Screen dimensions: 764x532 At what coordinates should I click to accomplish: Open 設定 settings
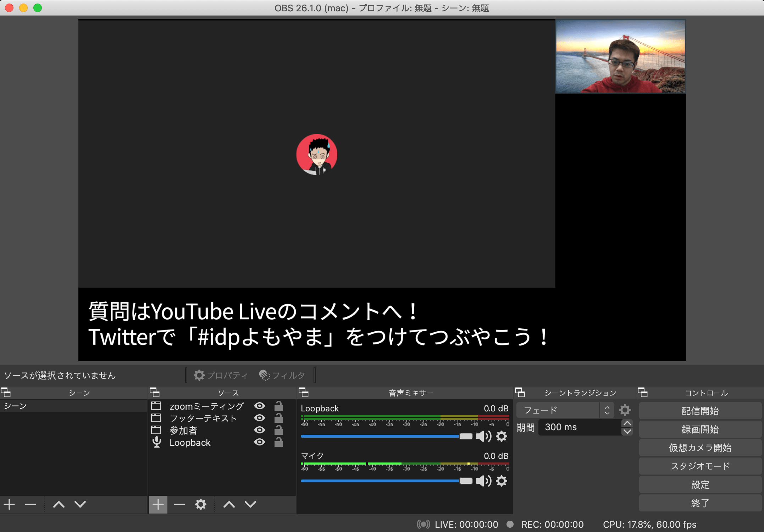tap(700, 485)
